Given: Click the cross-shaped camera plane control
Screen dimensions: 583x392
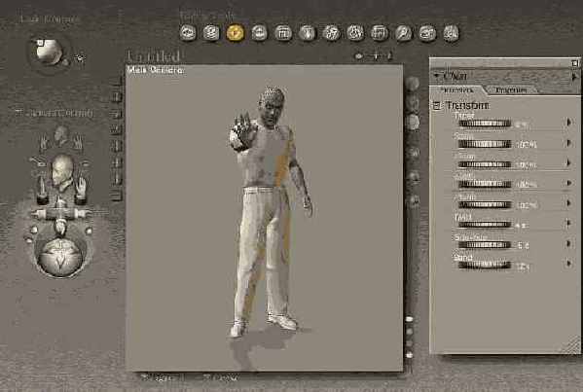Looking at the screenshot, I should pyautogui.click(x=60, y=214).
